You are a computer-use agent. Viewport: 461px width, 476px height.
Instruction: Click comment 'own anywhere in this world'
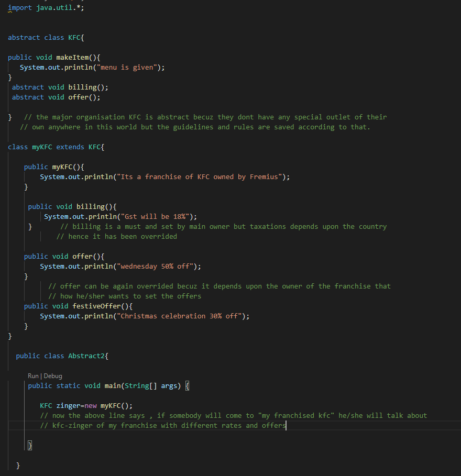click(x=195, y=127)
